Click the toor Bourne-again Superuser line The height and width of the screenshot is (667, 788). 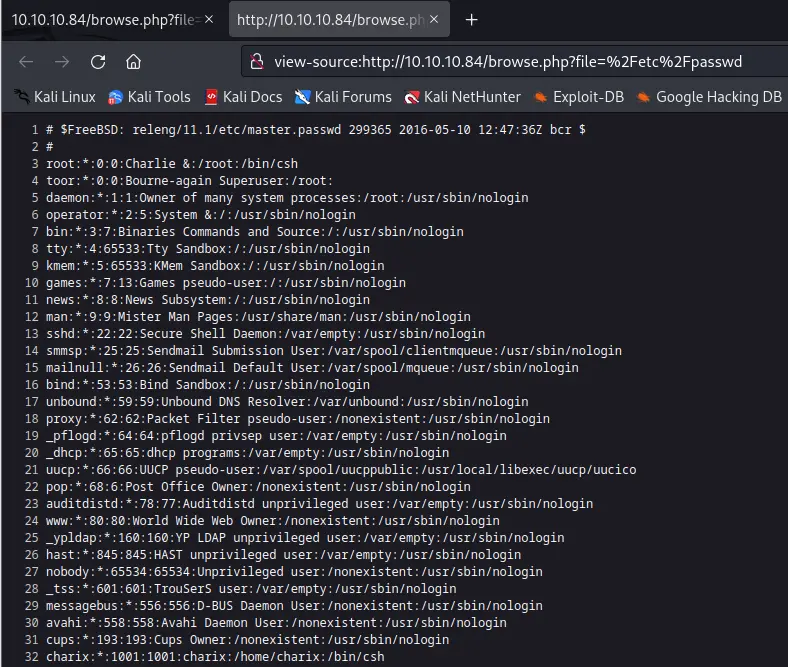[189, 181]
